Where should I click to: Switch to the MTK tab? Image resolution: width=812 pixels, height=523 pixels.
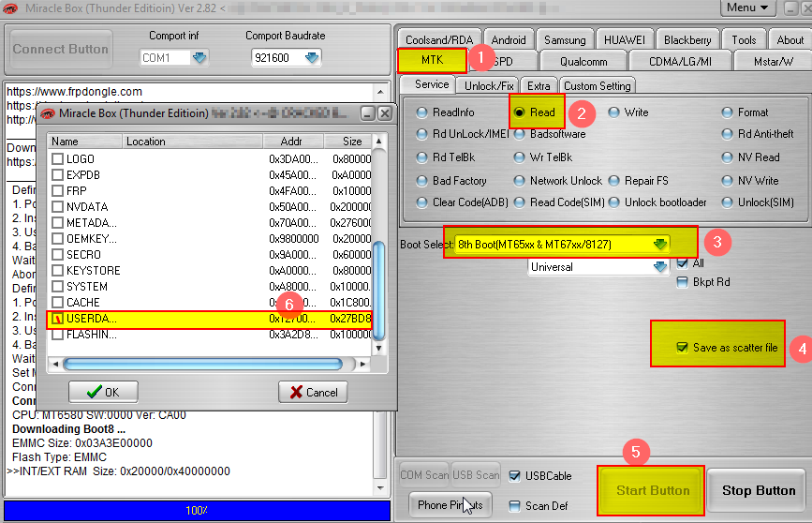432,60
